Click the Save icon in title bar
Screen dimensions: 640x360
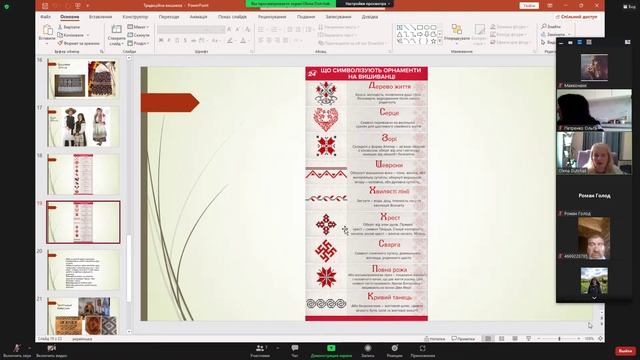point(45,6)
